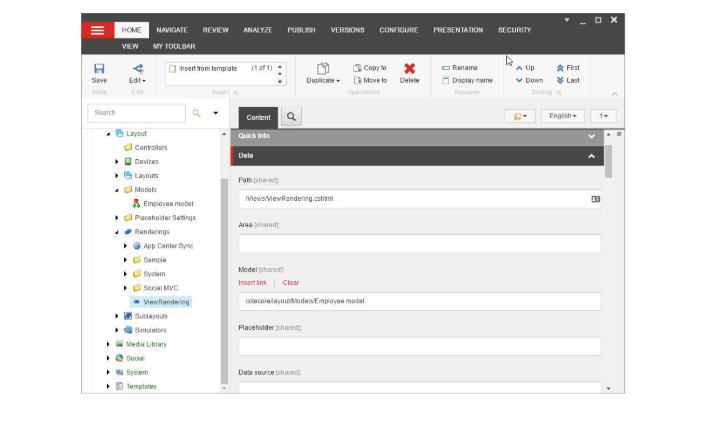The image size is (727, 423).
Task: Move item Down in sorting
Action: (x=529, y=80)
